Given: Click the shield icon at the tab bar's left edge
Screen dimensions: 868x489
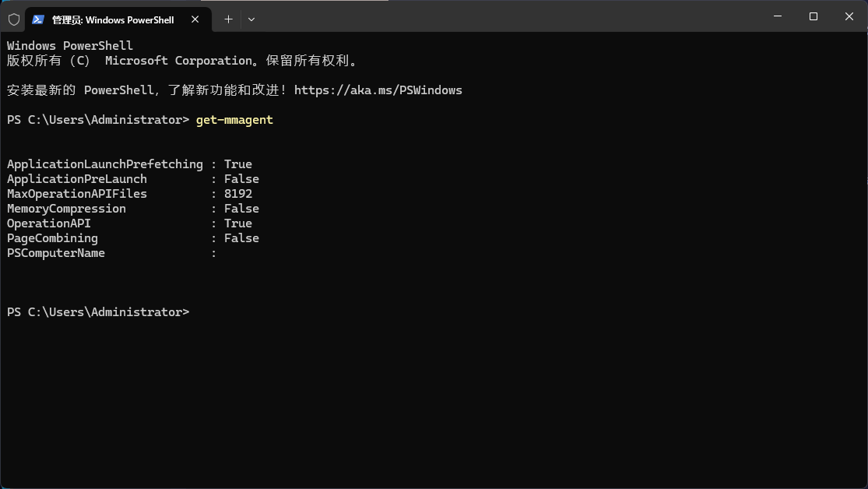Looking at the screenshot, I should 13,19.
